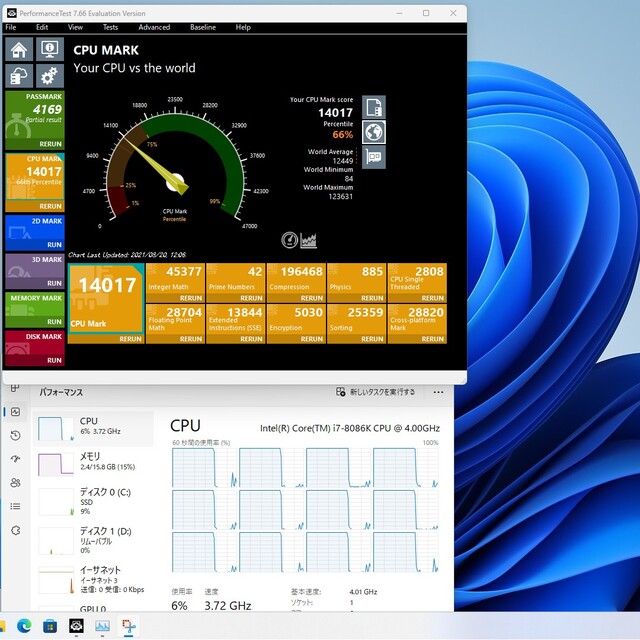Click the Snipping Tool taskbar icon

(129, 626)
